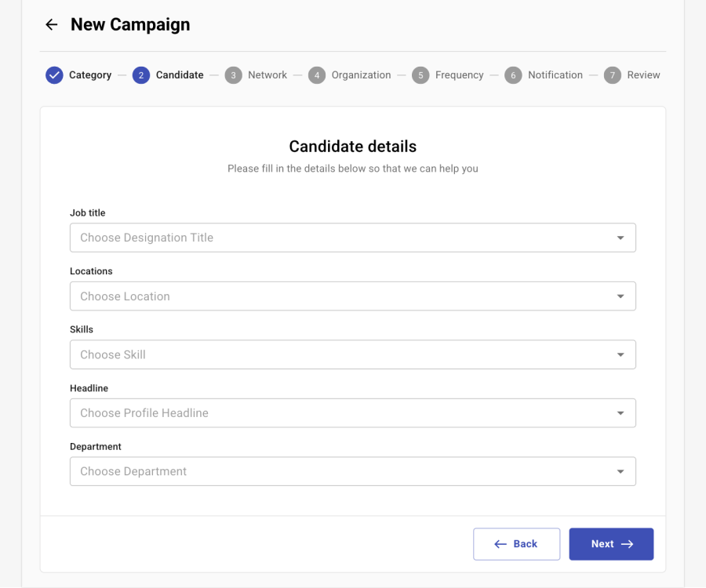Click the back arrow beside New Campaign

point(52,25)
